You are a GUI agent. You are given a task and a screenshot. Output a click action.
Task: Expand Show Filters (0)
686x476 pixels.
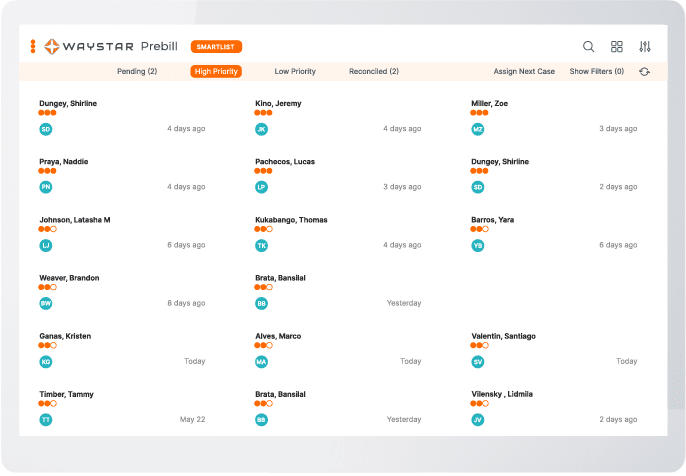[x=597, y=72]
